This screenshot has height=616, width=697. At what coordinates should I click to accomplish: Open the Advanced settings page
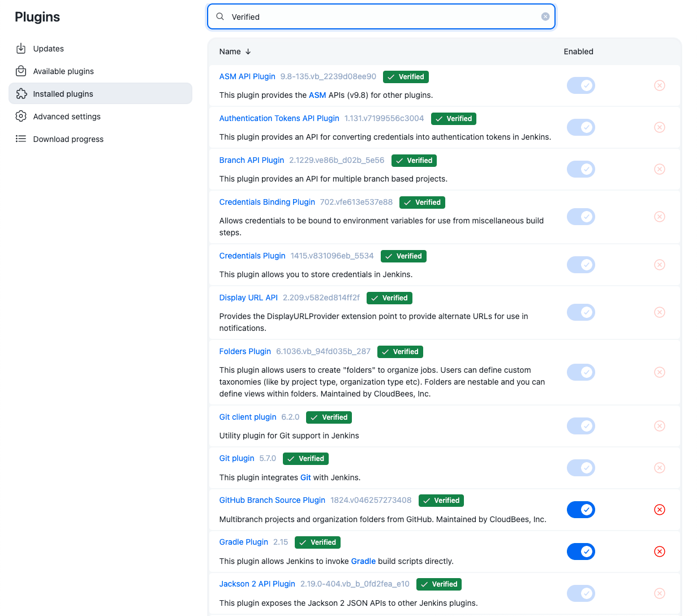pyautogui.click(x=67, y=117)
